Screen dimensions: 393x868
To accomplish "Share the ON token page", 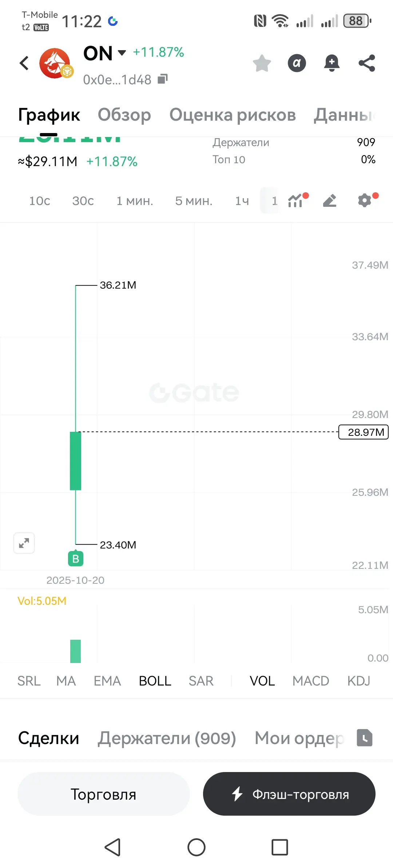I will (366, 63).
